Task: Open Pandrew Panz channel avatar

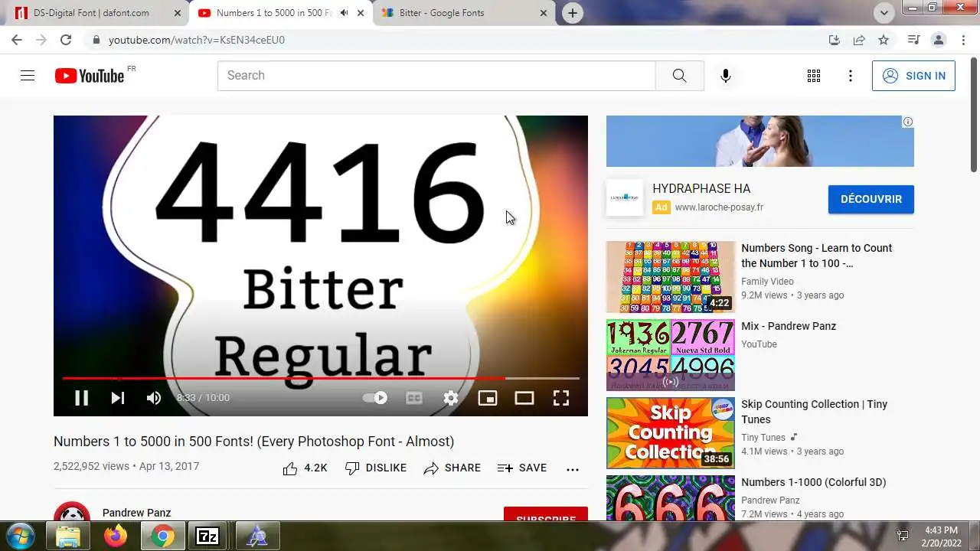Action: click(x=73, y=513)
